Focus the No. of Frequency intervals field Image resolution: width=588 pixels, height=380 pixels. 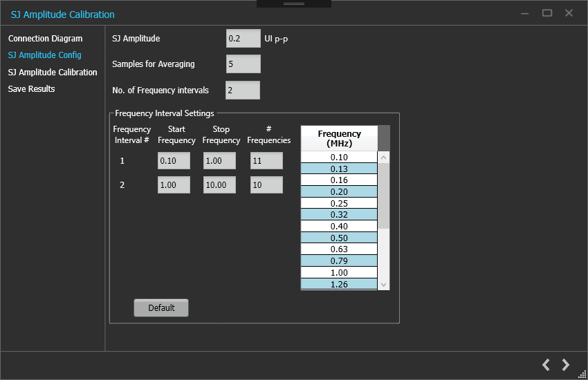[x=243, y=90]
